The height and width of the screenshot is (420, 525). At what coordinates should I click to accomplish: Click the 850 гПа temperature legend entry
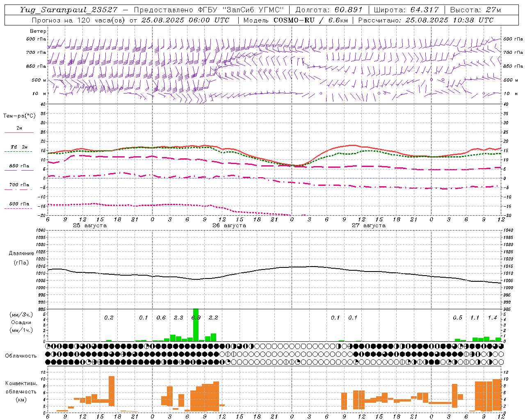(19, 167)
